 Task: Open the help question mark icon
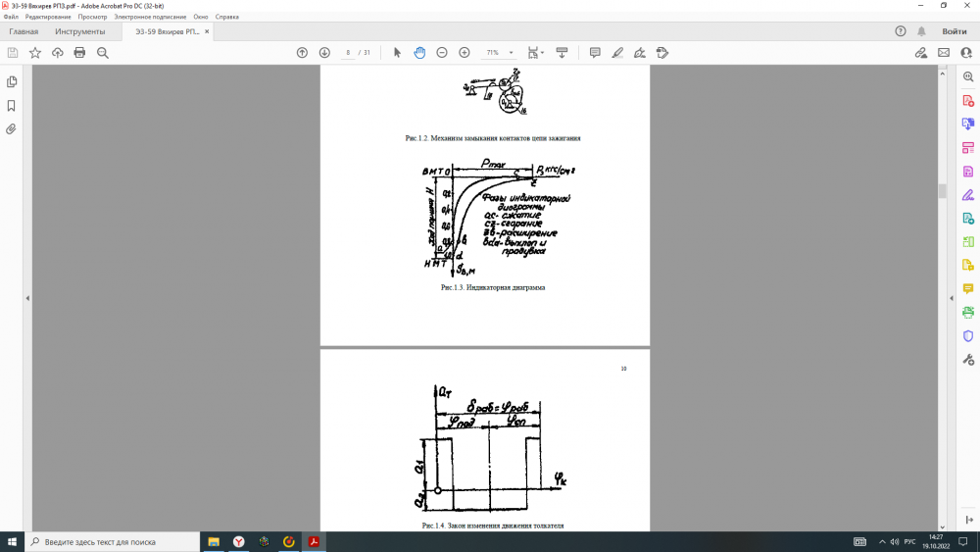(900, 31)
